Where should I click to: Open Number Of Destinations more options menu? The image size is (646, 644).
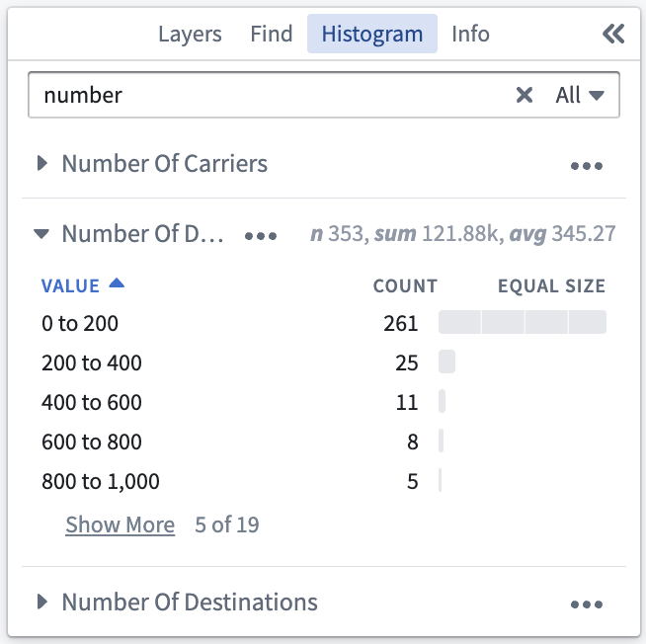[587, 604]
